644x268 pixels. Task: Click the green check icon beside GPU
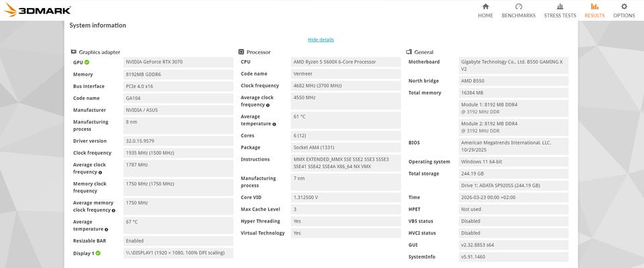point(87,62)
